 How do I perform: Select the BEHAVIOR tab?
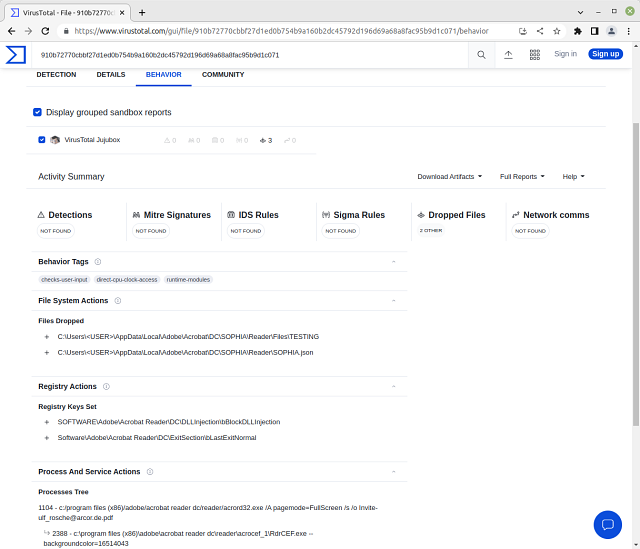point(164,75)
